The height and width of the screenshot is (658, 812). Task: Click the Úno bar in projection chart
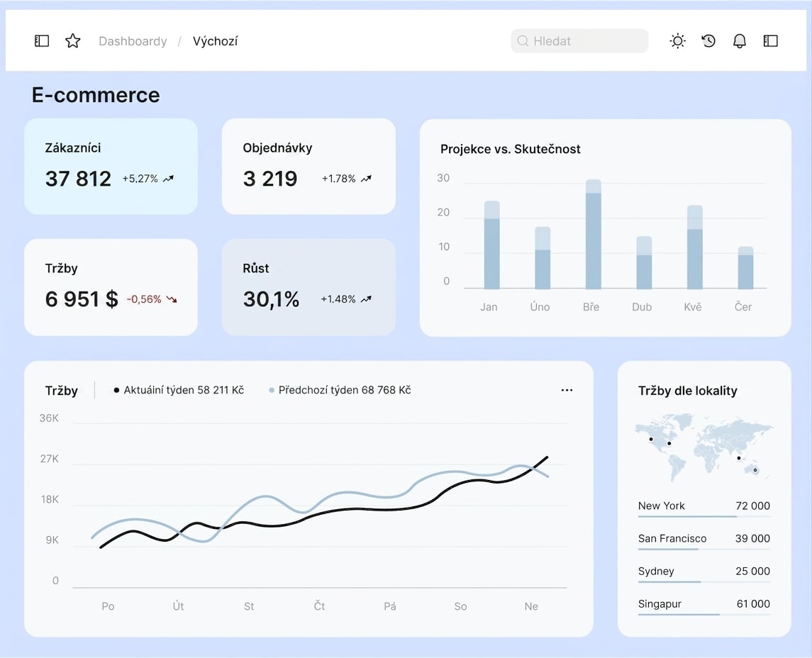pyautogui.click(x=543, y=258)
